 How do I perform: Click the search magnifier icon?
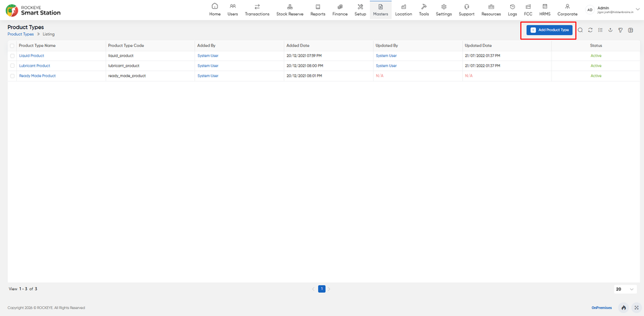coord(580,30)
